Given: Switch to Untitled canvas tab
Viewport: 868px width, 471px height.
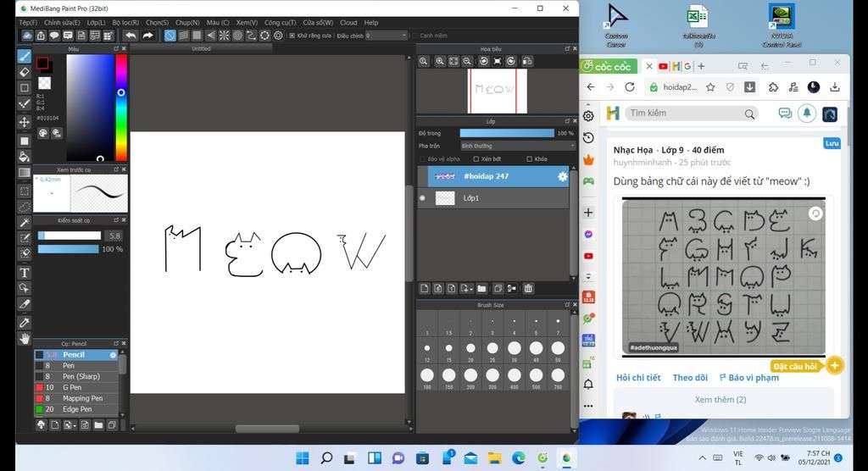Looking at the screenshot, I should 201,48.
